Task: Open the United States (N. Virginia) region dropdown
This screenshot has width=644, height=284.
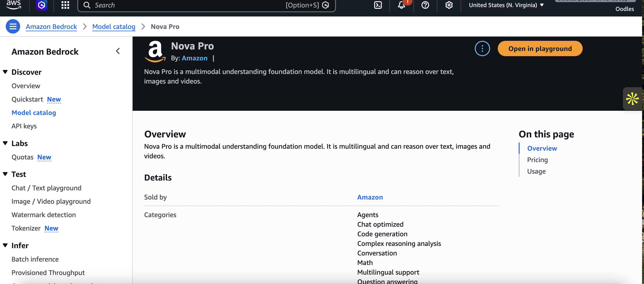Action: pyautogui.click(x=506, y=5)
